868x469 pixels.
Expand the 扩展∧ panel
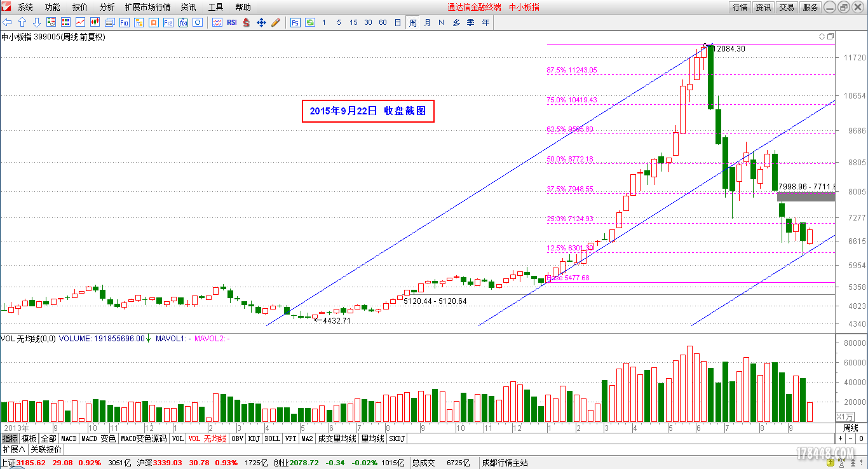pos(14,449)
